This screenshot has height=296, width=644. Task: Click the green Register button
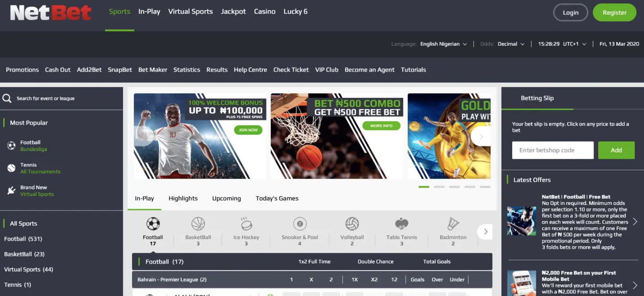point(614,13)
